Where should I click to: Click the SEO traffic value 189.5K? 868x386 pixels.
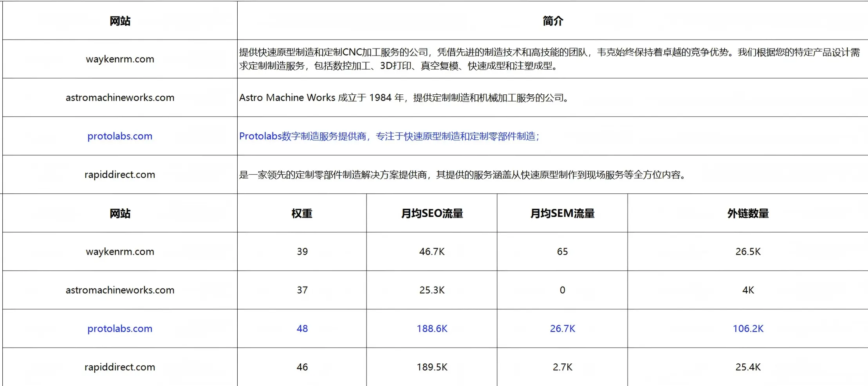pyautogui.click(x=432, y=367)
